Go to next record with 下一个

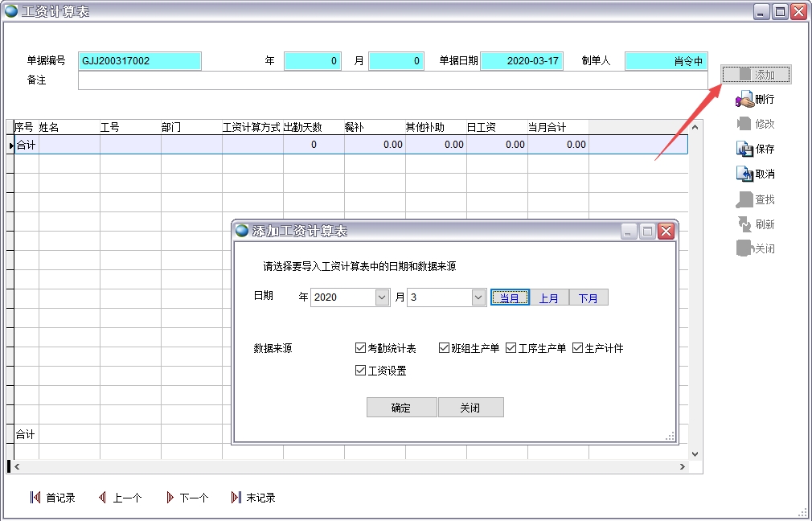187,498
